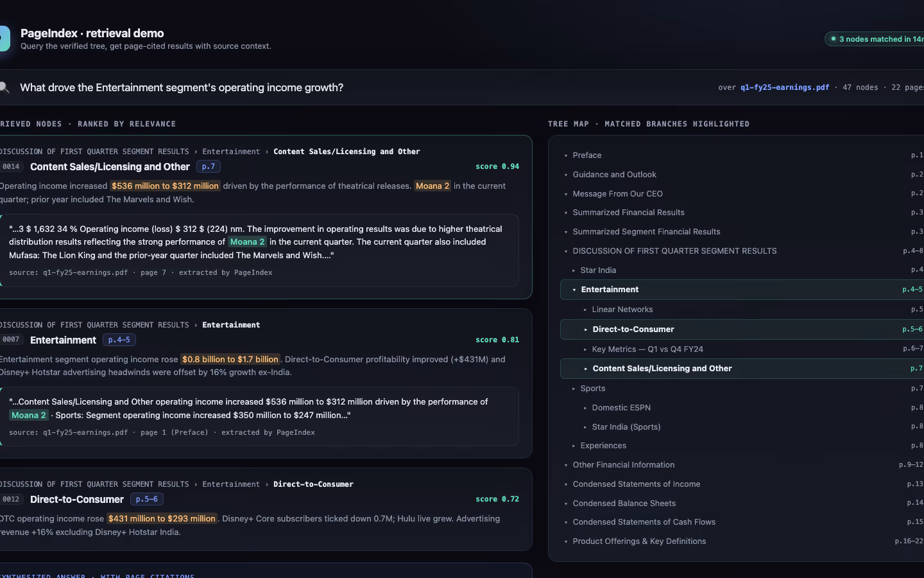This screenshot has width=924, height=578.
Task: Select Condensed Balance Sheets node
Action: pyautogui.click(x=624, y=504)
